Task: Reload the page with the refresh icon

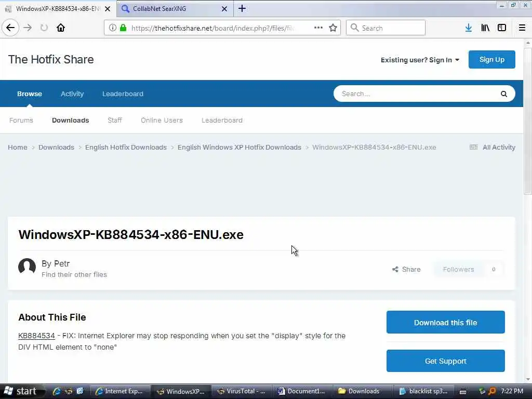Action: pyautogui.click(x=44, y=28)
